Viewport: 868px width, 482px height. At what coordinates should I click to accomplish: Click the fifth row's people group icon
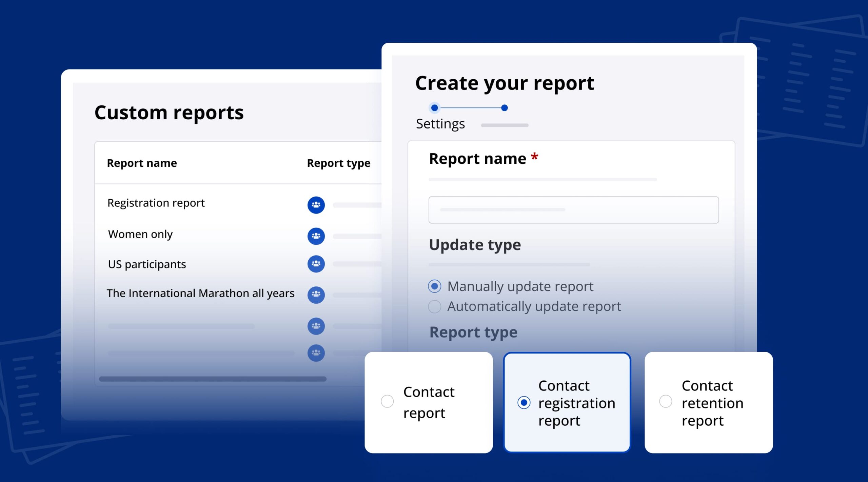pos(316,326)
